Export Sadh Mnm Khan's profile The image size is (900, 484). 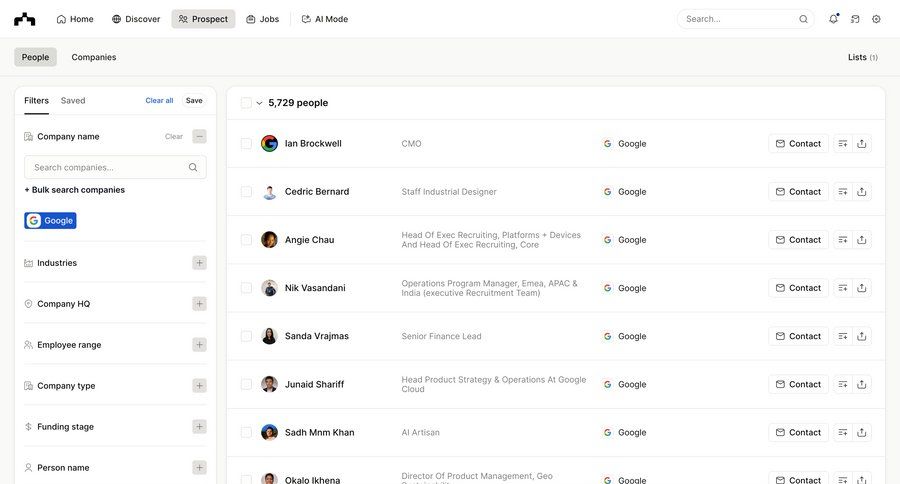pos(862,432)
